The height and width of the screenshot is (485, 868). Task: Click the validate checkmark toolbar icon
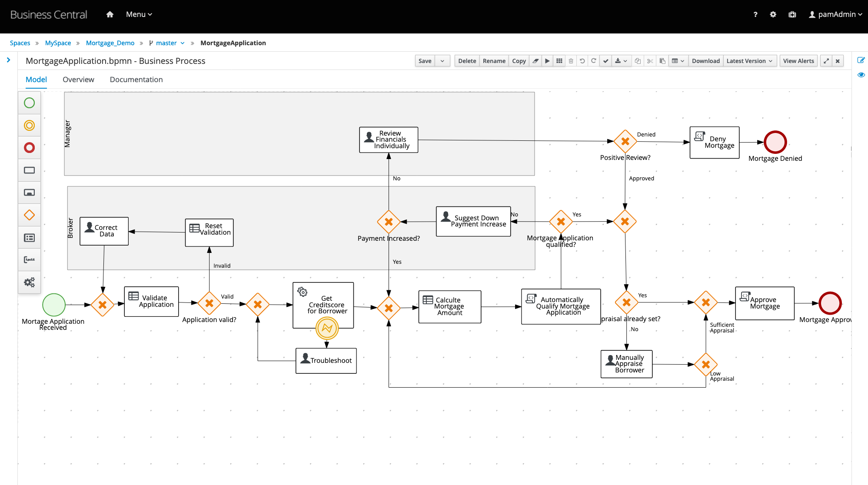(605, 61)
